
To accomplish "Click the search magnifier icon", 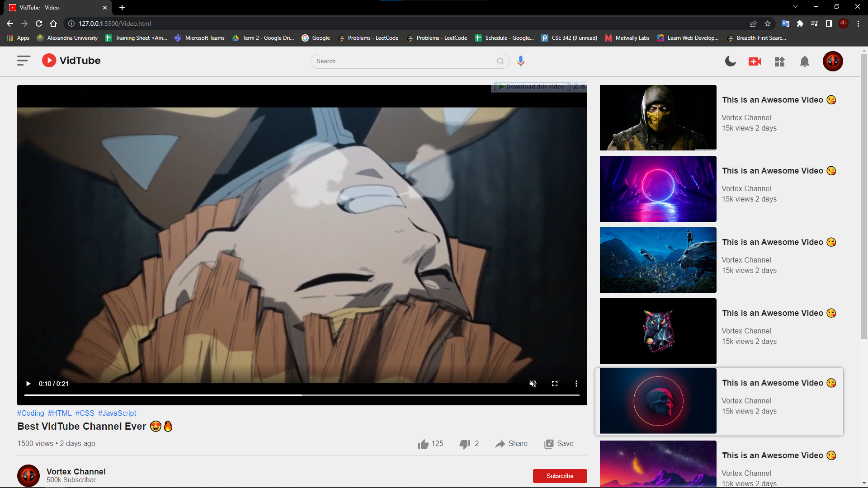I will [x=500, y=61].
